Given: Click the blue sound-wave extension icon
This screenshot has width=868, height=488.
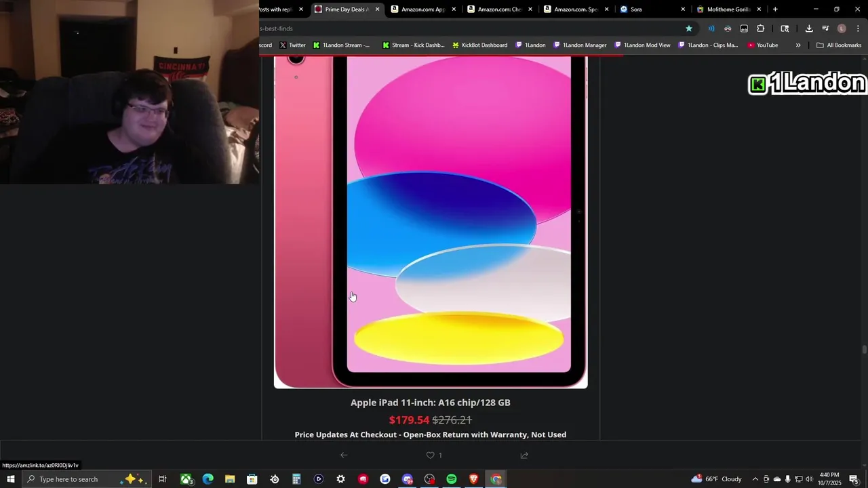Looking at the screenshot, I should (711, 28).
